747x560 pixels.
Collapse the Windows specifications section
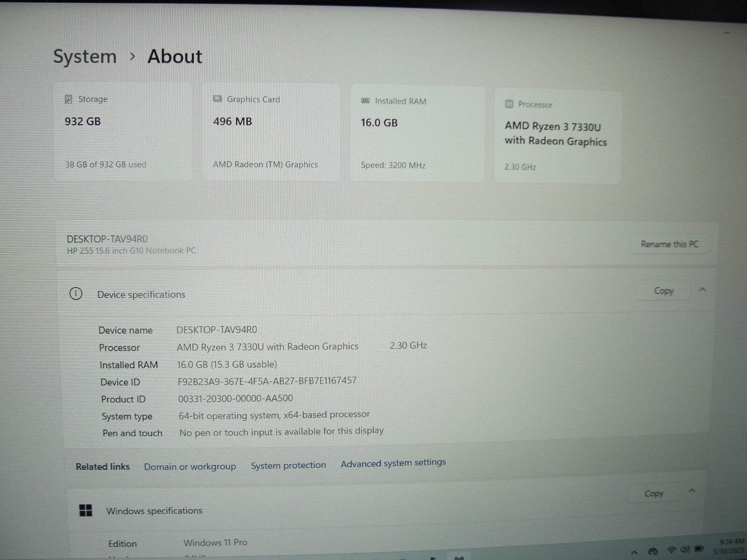coord(692,490)
